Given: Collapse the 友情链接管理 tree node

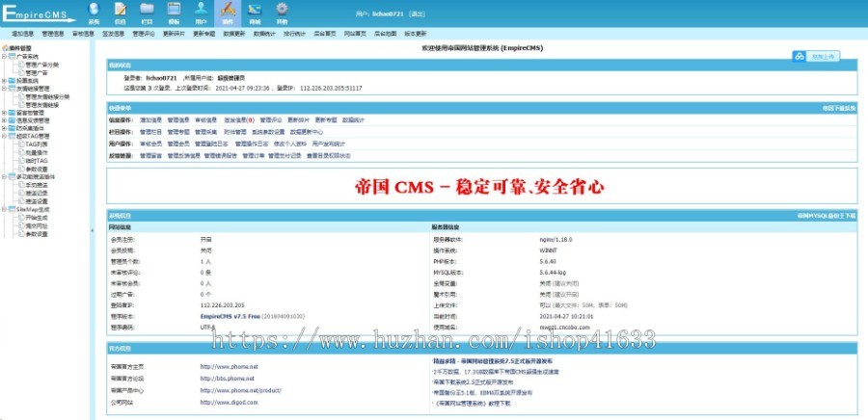Looking at the screenshot, I should (5, 89).
